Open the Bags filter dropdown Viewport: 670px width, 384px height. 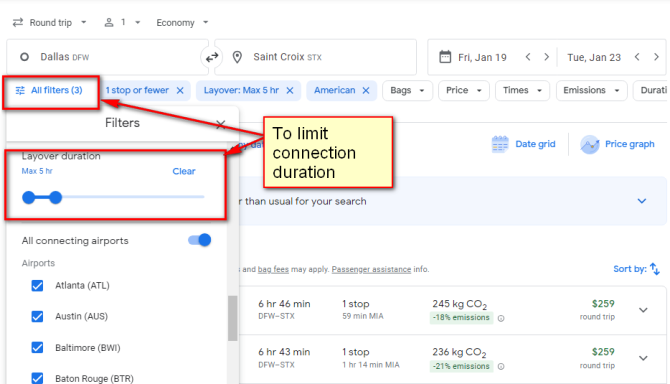click(407, 91)
